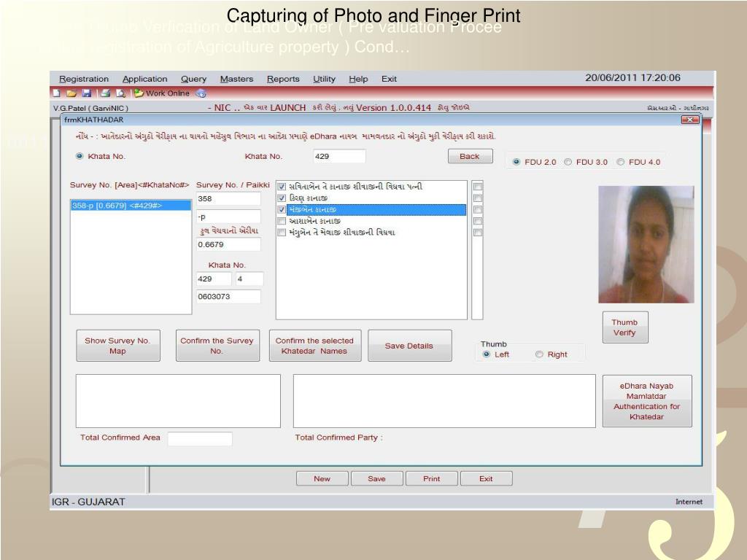Click the top Khata No. field containing 429
This screenshot has width=747, height=560.
tap(339, 156)
